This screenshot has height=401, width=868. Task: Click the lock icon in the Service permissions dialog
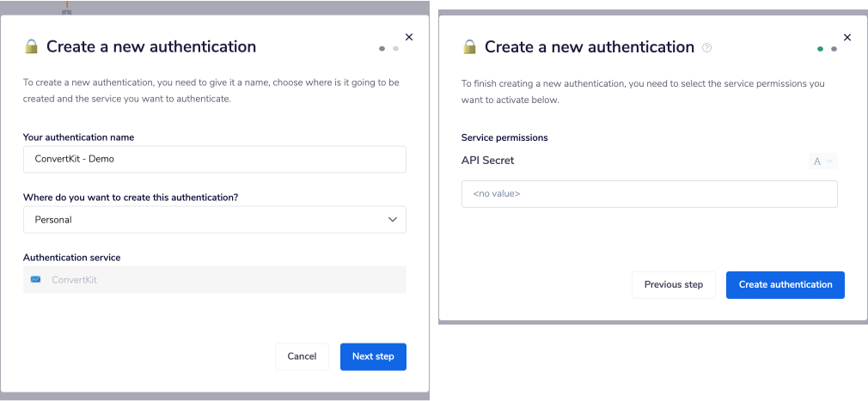tap(469, 47)
